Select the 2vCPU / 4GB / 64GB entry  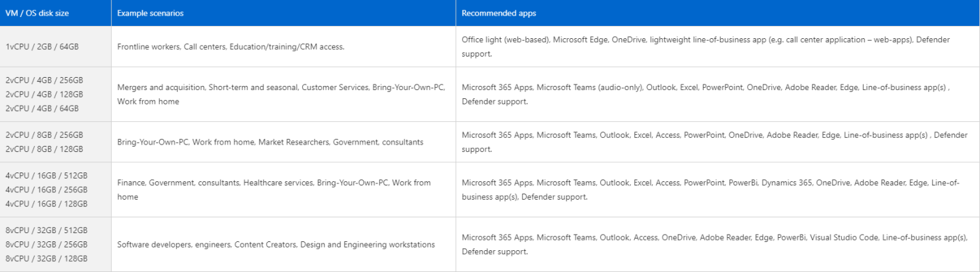tap(42, 108)
